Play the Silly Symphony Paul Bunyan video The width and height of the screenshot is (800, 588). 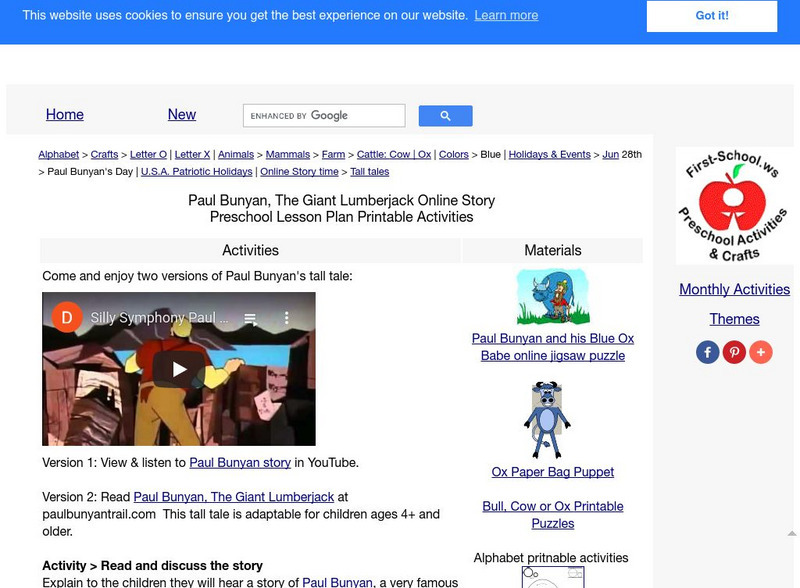(179, 369)
